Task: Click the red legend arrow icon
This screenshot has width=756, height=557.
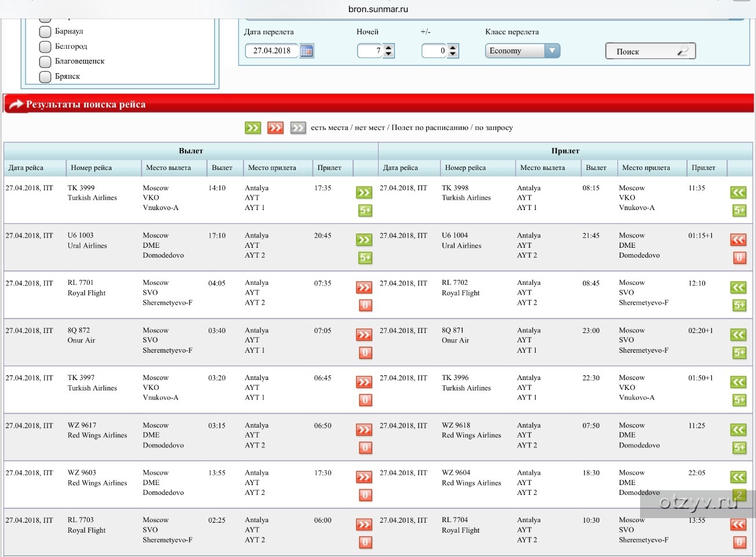Action: (x=275, y=128)
